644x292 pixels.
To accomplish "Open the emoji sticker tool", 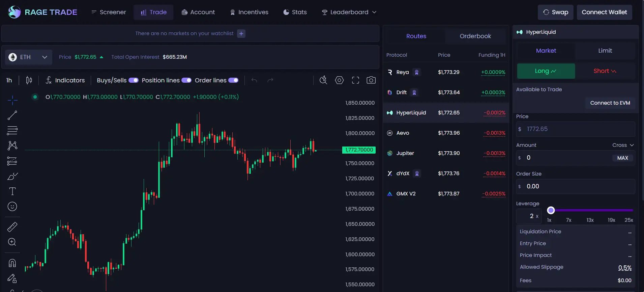I will coord(12,207).
